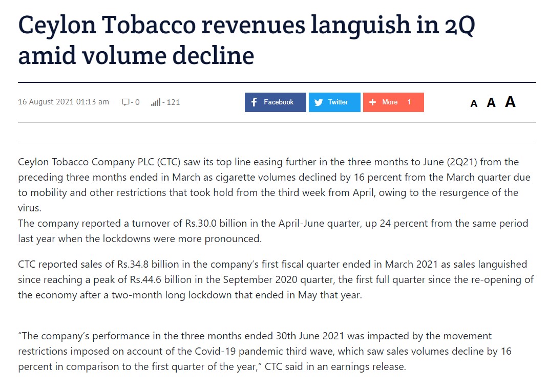Click the plus icon beside More
Image resolution: width=548 pixels, height=392 pixels.
[x=373, y=102]
